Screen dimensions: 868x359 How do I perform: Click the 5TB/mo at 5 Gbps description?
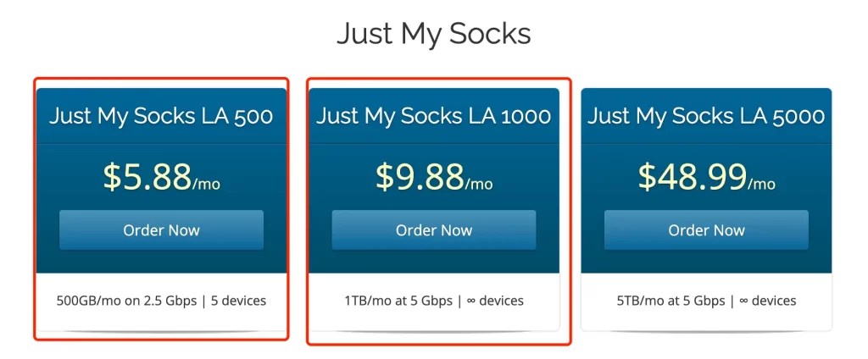click(670, 301)
